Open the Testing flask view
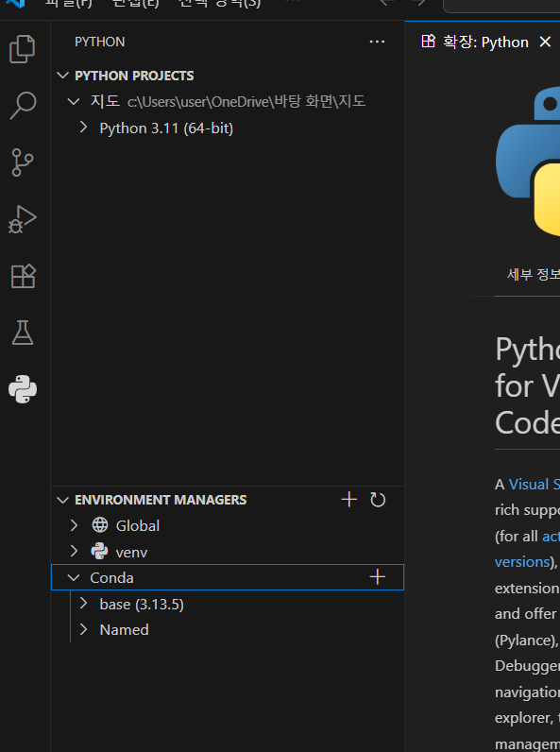Viewport: 560px width, 752px height. click(23, 333)
